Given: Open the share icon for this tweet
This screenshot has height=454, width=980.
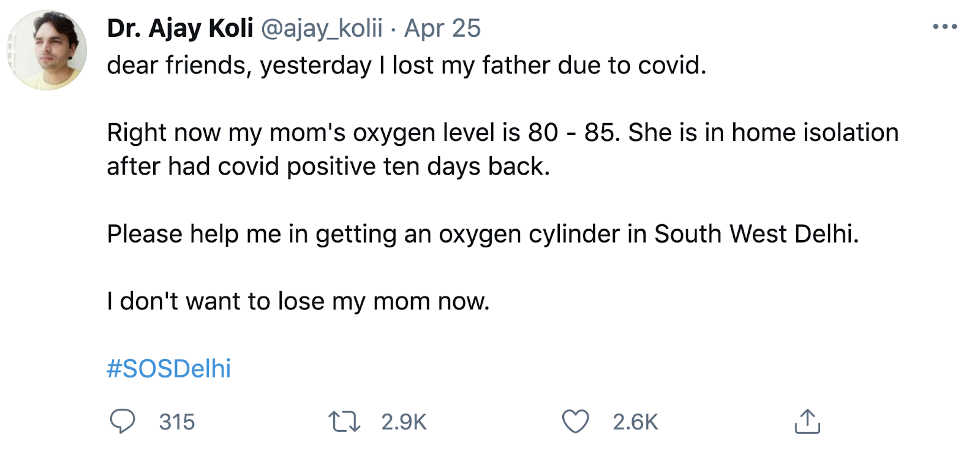Looking at the screenshot, I should click(807, 422).
